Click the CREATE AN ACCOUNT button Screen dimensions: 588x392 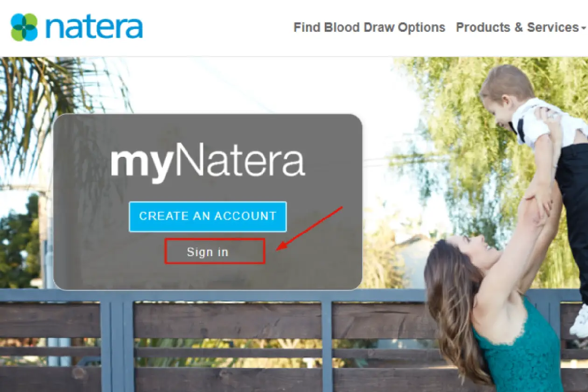click(x=208, y=217)
